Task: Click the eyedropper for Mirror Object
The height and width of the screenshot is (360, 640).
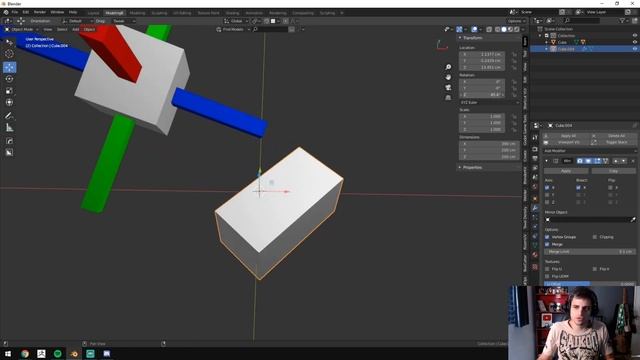Action: pyautogui.click(x=633, y=220)
